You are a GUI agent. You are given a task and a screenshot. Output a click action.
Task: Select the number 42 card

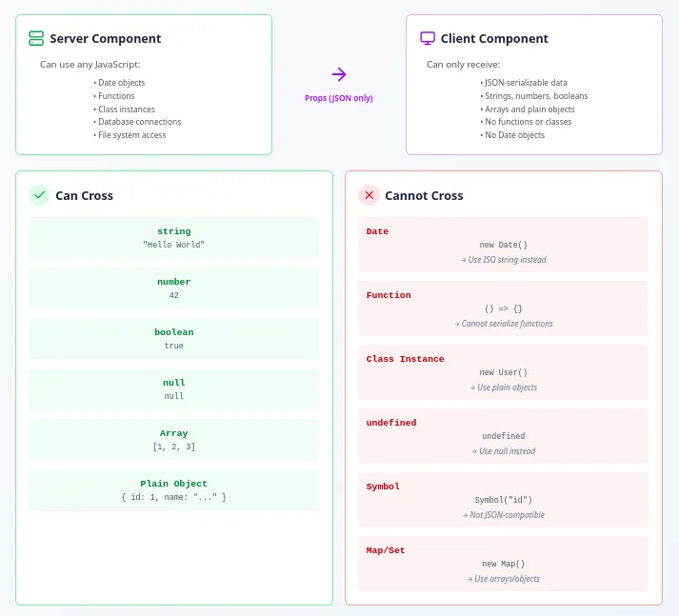pyautogui.click(x=174, y=288)
